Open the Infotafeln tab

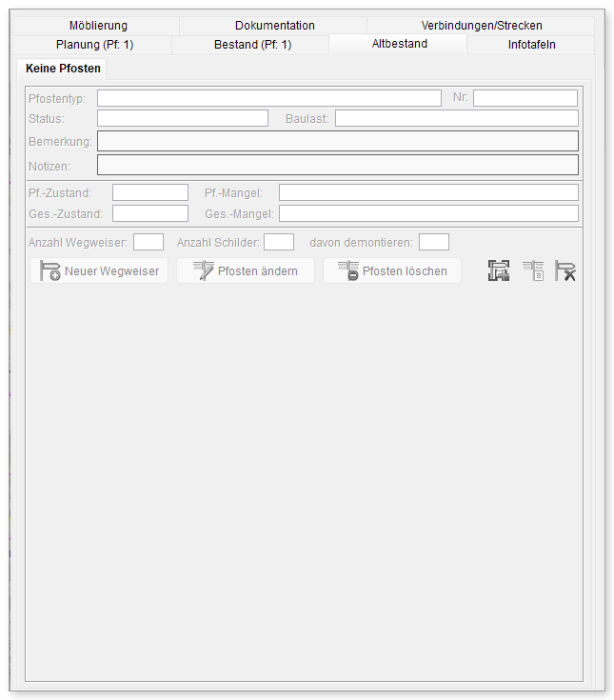tap(531, 45)
